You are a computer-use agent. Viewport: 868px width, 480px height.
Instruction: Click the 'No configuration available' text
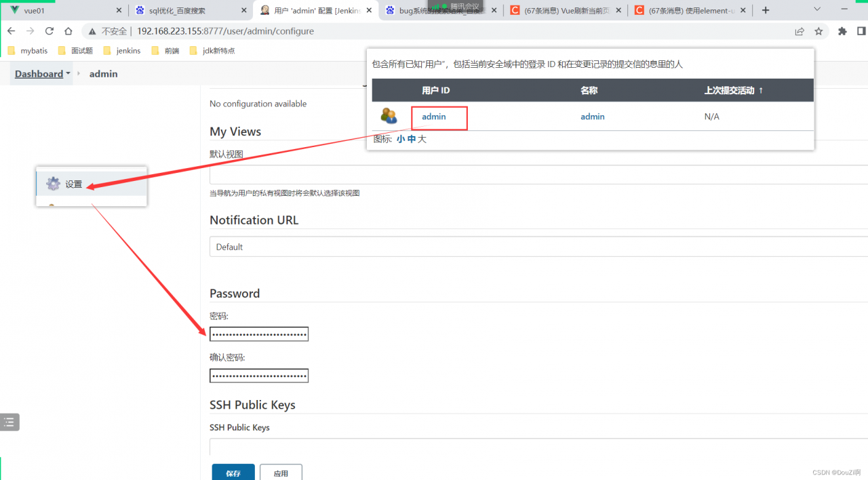(x=258, y=104)
